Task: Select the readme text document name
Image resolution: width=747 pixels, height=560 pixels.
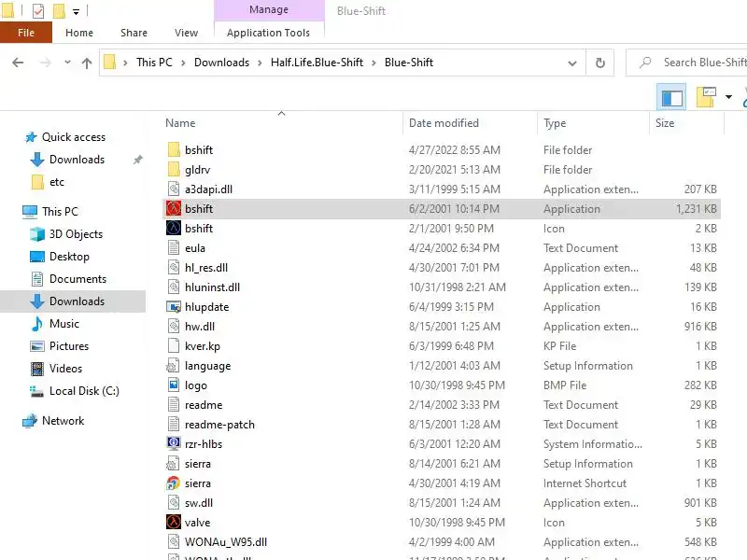Action: pyautogui.click(x=204, y=405)
